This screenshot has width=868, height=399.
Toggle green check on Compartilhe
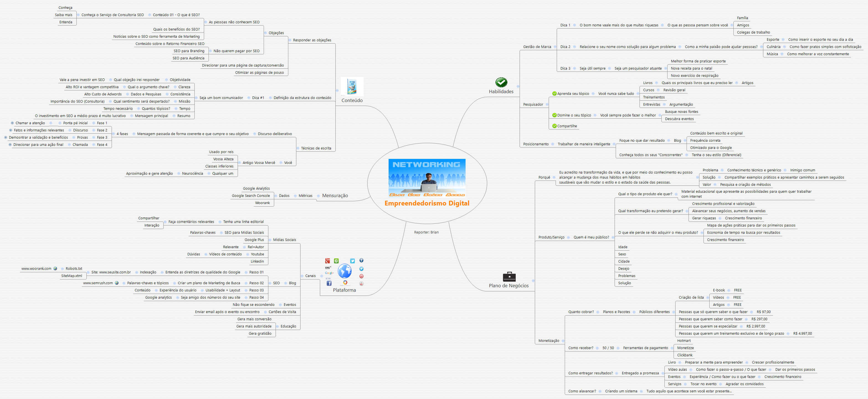[x=554, y=126]
